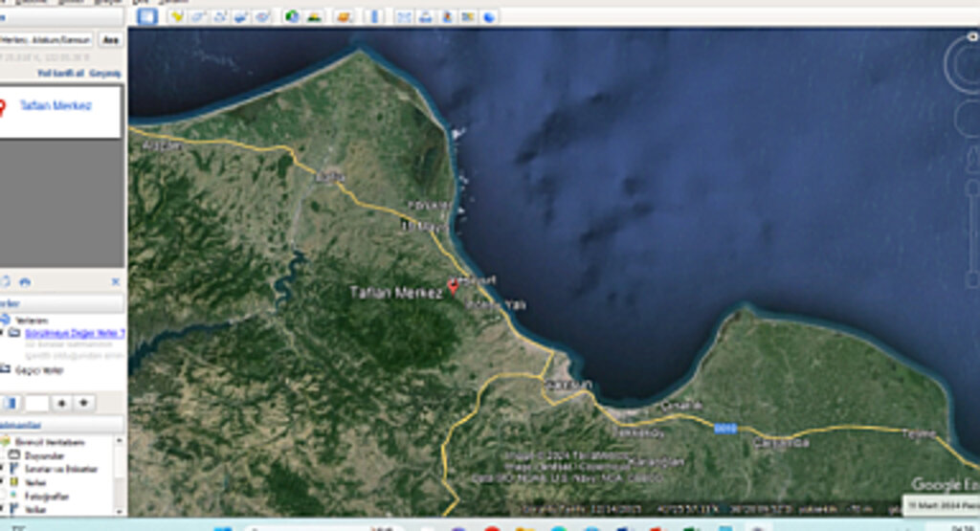Click the 19 Mayıs label on the map

pos(424,226)
